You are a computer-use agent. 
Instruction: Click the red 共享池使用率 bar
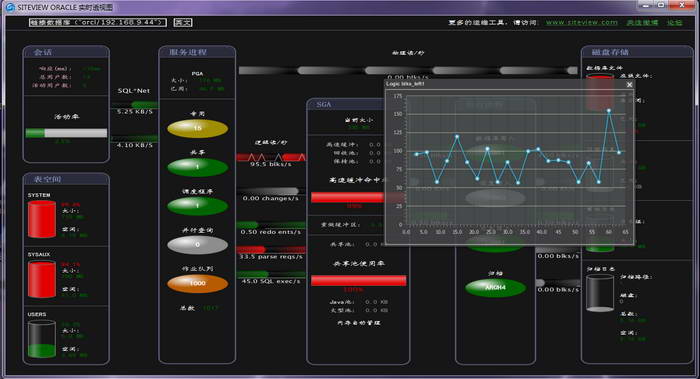359,280
